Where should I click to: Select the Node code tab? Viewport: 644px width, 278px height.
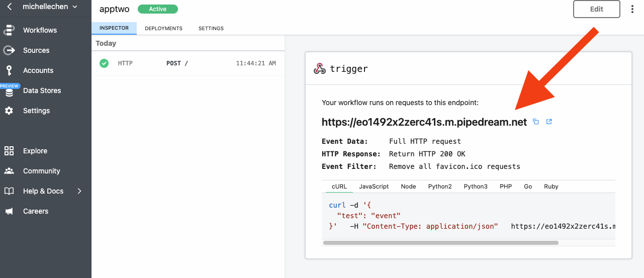point(408,187)
